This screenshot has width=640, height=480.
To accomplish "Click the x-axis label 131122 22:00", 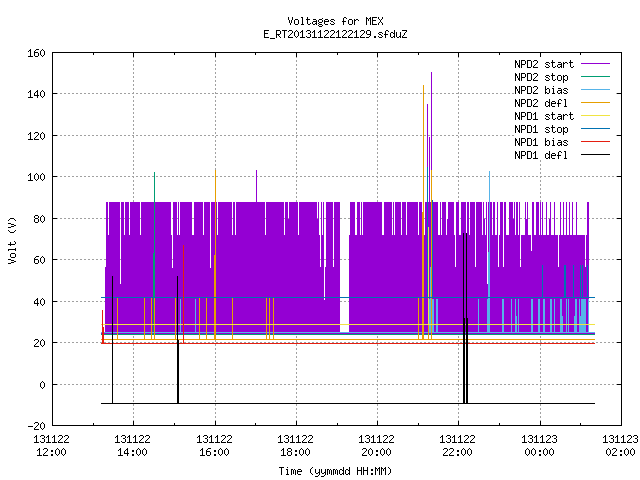I will (x=457, y=446).
